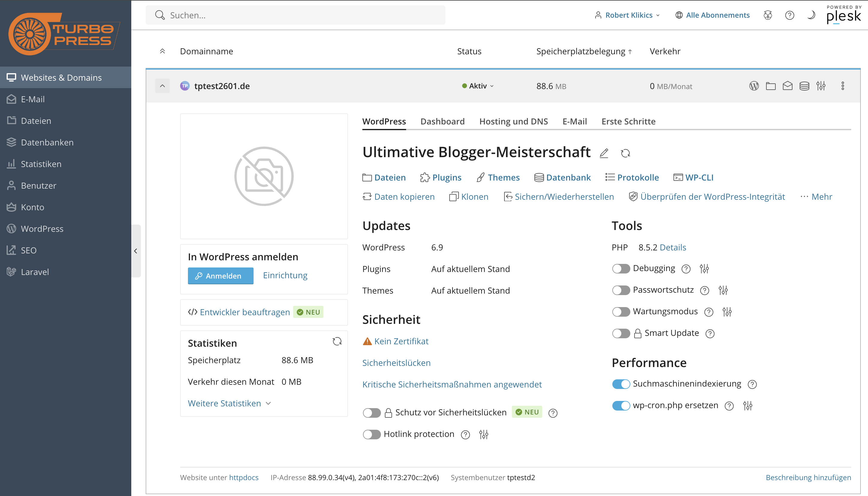Enable the Debugging toggle

click(x=621, y=269)
